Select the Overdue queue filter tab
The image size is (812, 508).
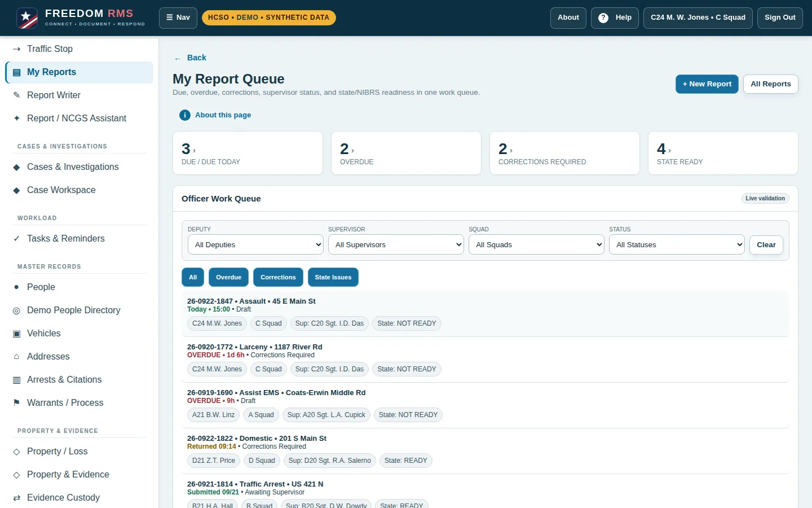(x=228, y=277)
